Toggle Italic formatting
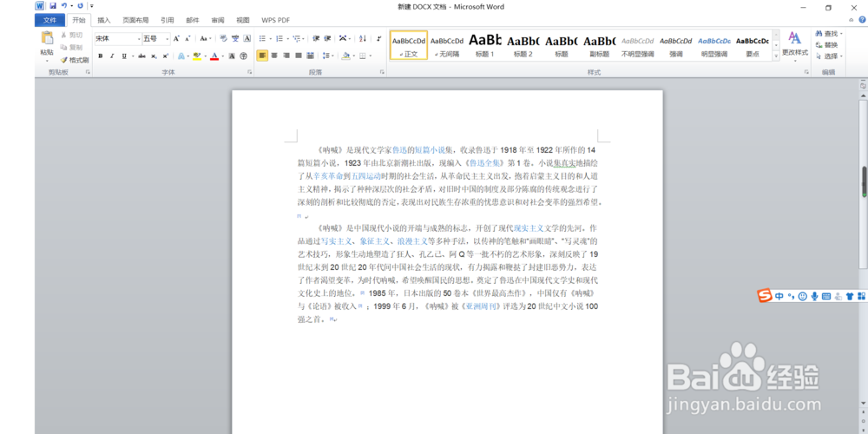The image size is (868, 434). 112,56
